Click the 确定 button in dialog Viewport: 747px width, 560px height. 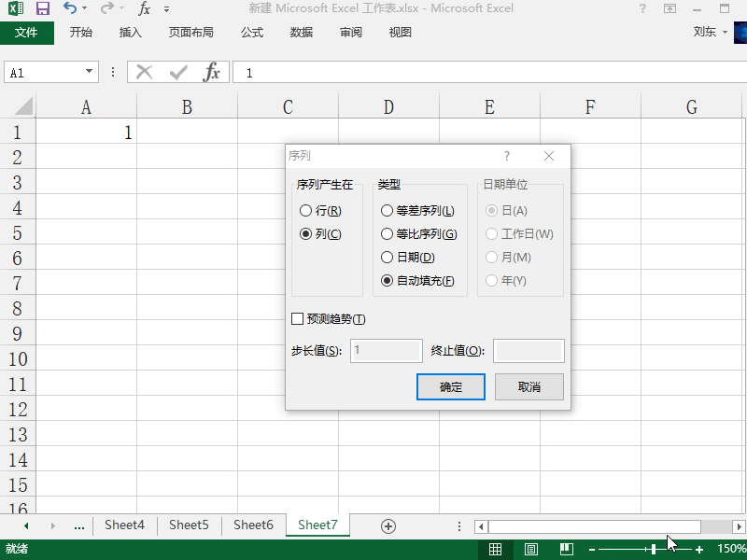pyautogui.click(x=450, y=386)
